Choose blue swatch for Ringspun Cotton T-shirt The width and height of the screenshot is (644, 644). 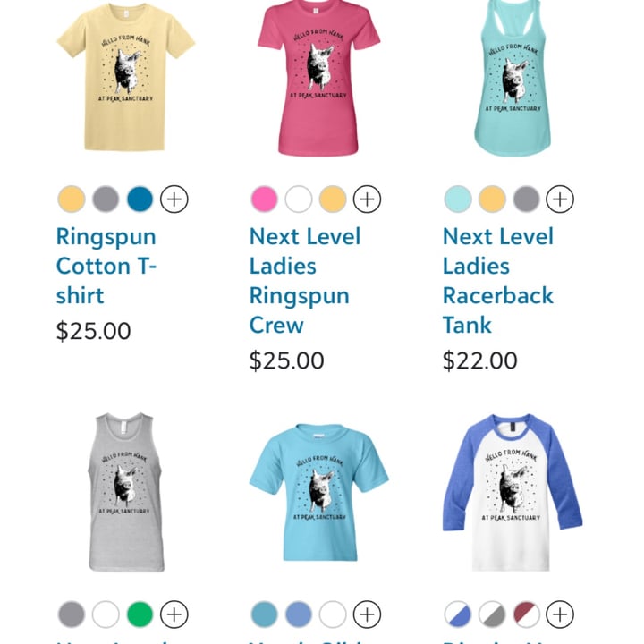(140, 199)
